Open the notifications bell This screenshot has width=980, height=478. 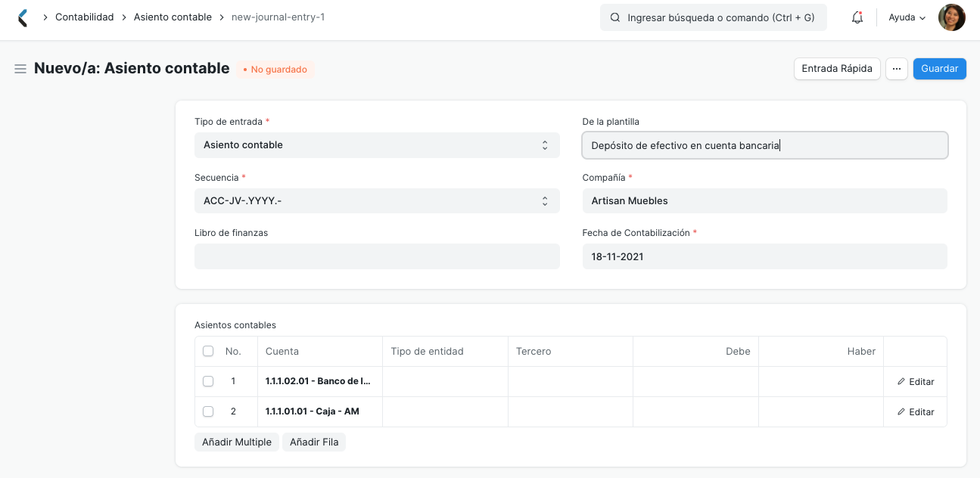(x=857, y=17)
